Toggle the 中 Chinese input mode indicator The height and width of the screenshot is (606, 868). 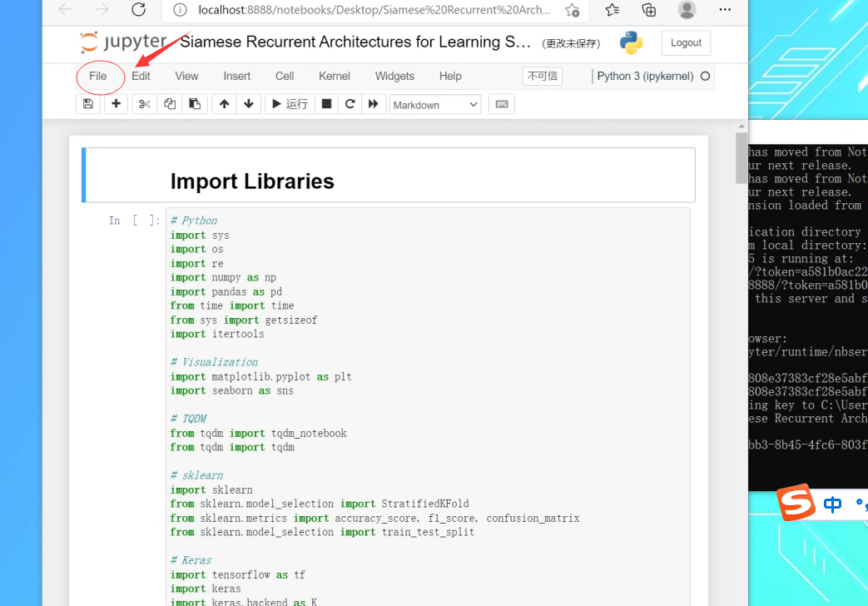(x=832, y=504)
